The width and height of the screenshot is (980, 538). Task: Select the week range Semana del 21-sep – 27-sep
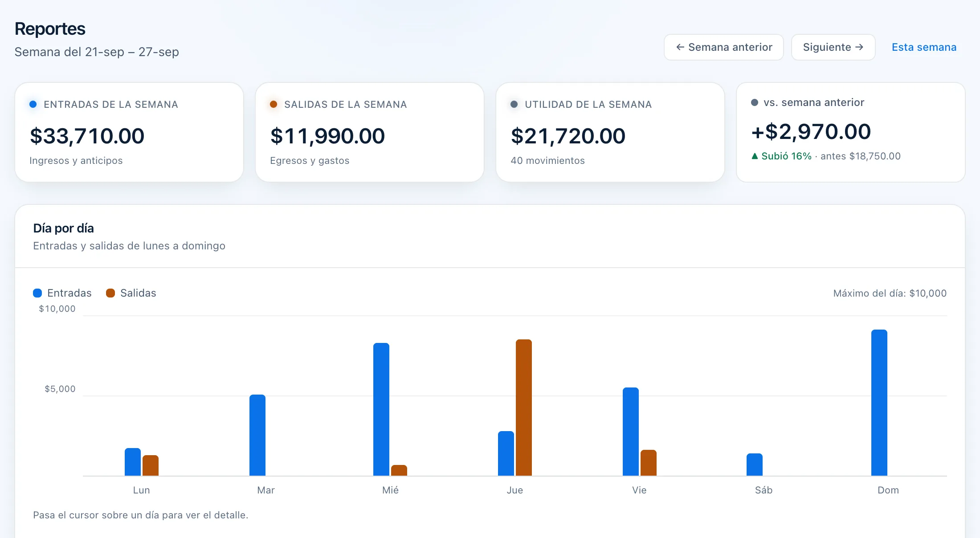[97, 52]
